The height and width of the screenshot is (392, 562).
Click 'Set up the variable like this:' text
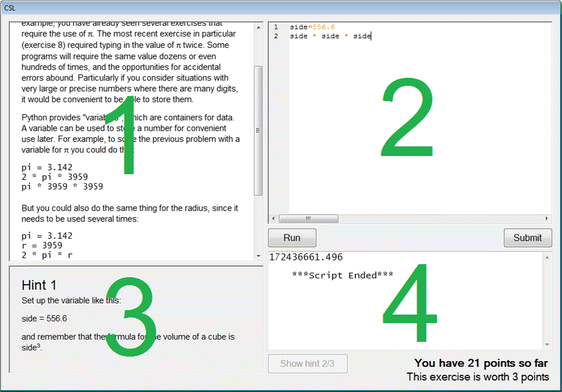(x=71, y=300)
